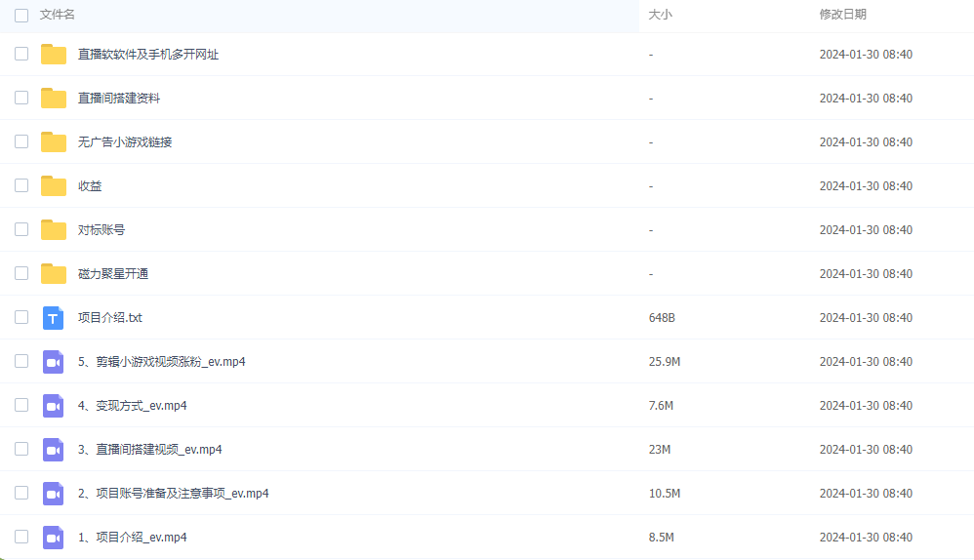The height and width of the screenshot is (560, 974).
Task: Click the 项目介绍.txt file name
Action: (110, 318)
